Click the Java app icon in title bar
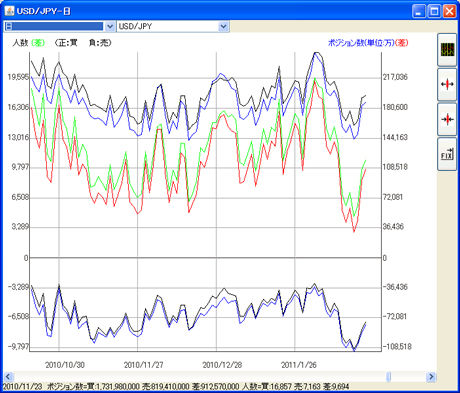Image resolution: width=460 pixels, height=393 pixels. (x=9, y=11)
